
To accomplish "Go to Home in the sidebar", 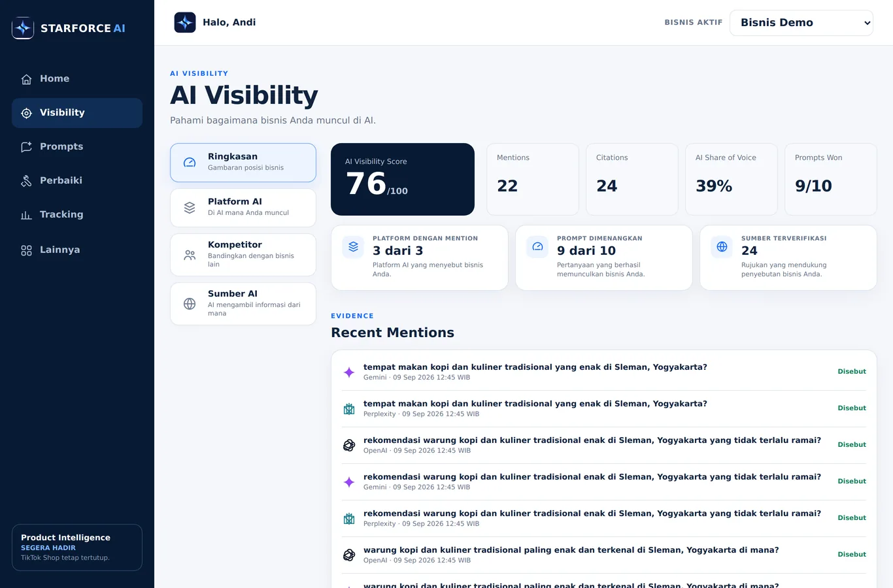I will click(x=77, y=79).
